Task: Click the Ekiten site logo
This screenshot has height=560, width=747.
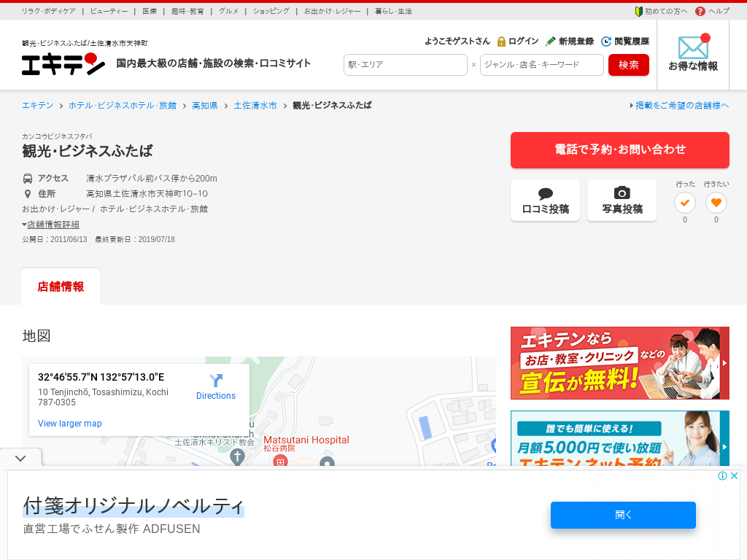Action: click(x=63, y=64)
